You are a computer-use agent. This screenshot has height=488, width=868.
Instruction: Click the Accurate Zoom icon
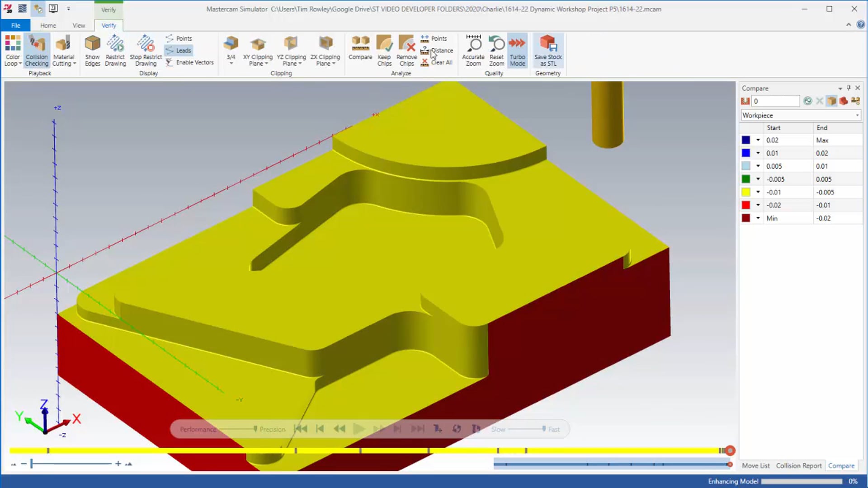(x=473, y=44)
